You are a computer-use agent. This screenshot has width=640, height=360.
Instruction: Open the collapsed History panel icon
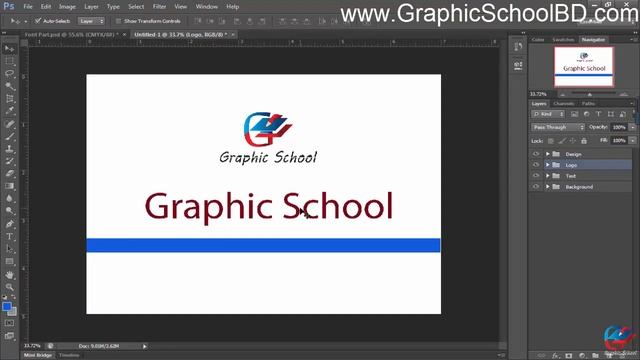[x=518, y=47]
